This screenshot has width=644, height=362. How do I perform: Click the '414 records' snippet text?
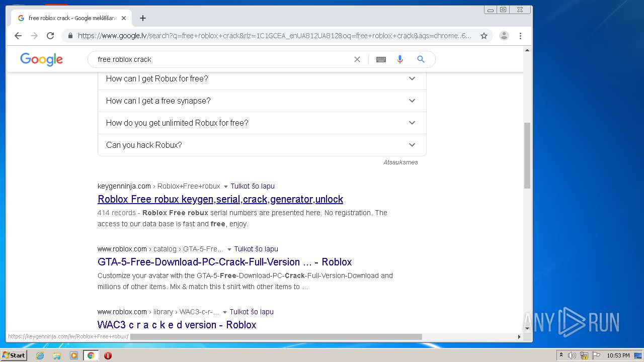[117, 213]
